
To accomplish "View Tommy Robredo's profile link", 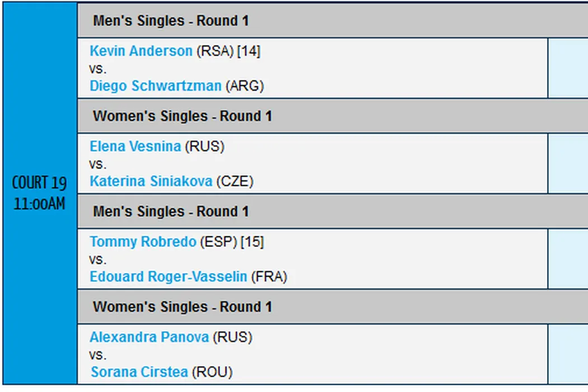I will point(143,242).
